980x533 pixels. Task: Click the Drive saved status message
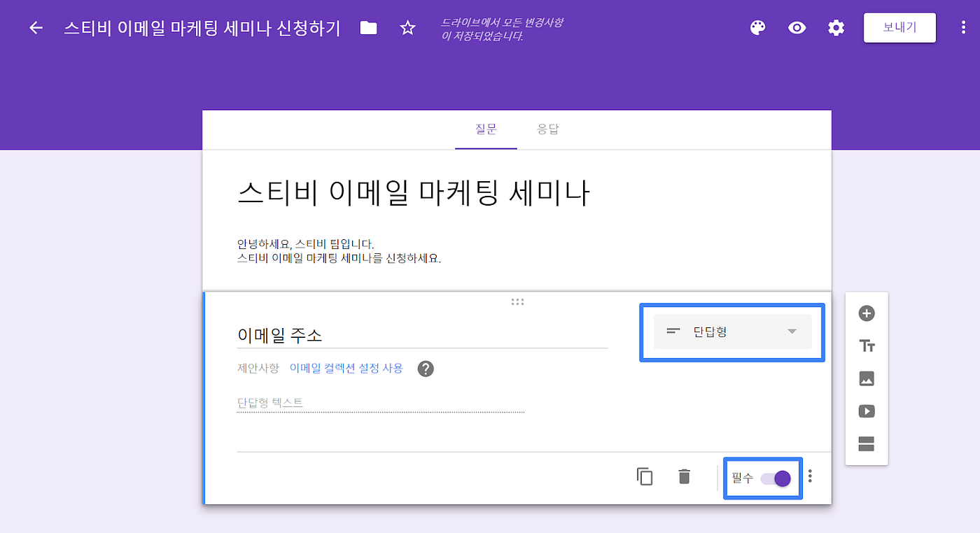[501, 29]
